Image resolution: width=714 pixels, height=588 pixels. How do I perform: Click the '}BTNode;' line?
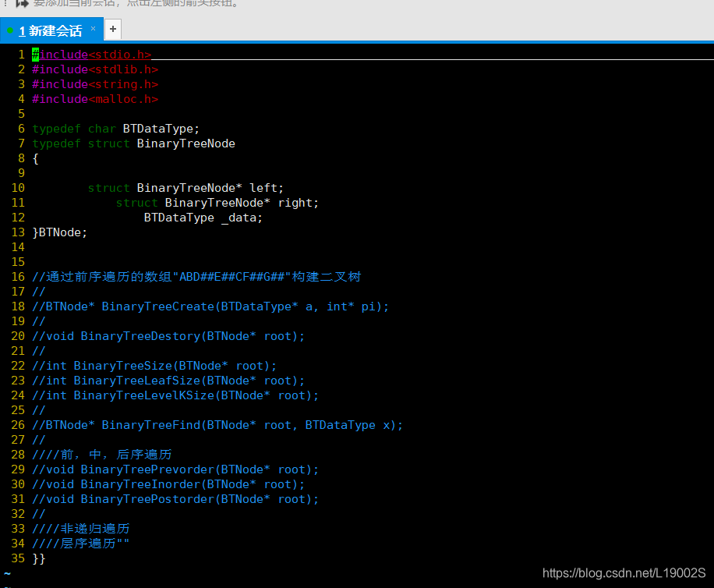pos(59,232)
